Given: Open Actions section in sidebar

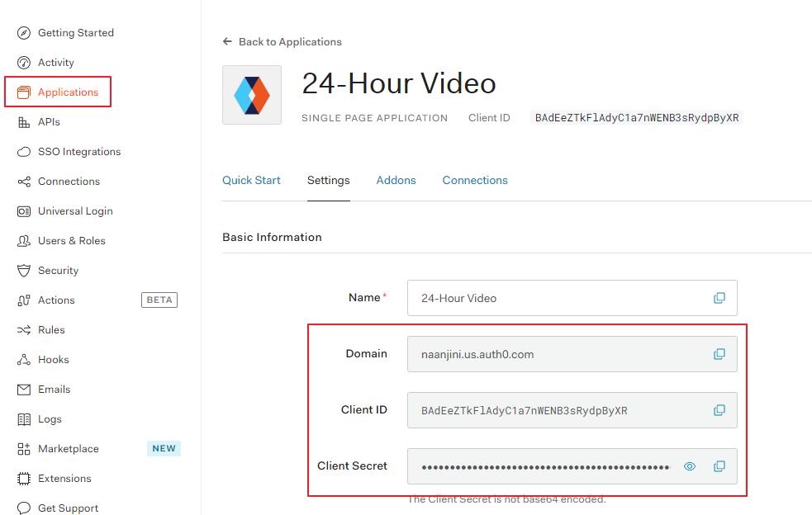Looking at the screenshot, I should (56, 300).
